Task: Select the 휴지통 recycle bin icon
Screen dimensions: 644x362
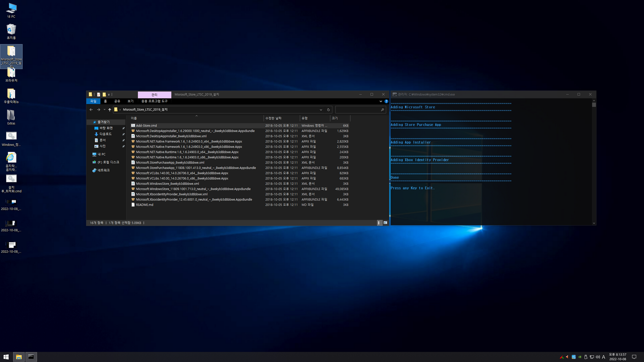Action: 11,32
